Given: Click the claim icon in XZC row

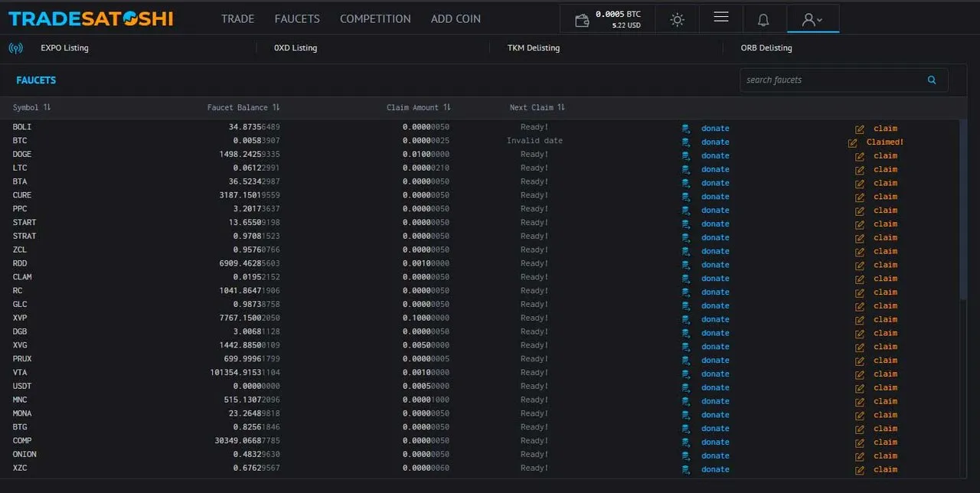Looking at the screenshot, I should [x=860, y=470].
